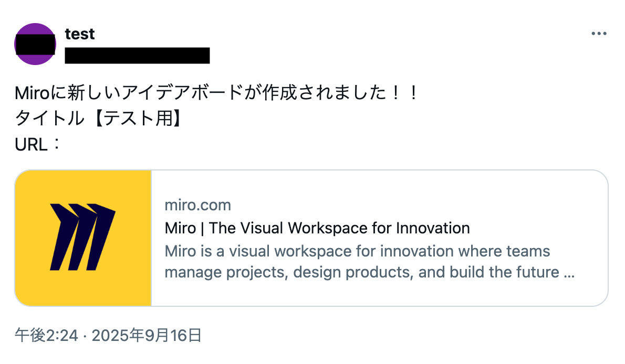
Task: Click the "Miro | The Visual Workspace for Innovation" title
Action: (317, 228)
